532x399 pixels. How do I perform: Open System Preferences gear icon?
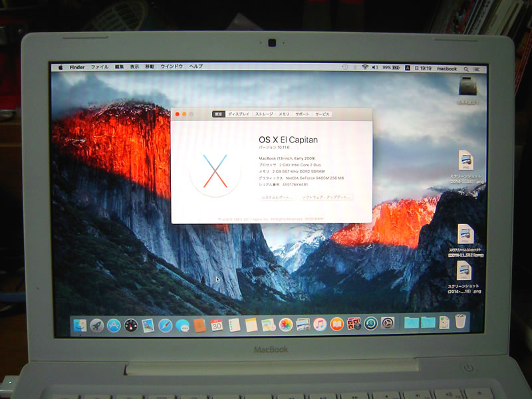[388, 323]
